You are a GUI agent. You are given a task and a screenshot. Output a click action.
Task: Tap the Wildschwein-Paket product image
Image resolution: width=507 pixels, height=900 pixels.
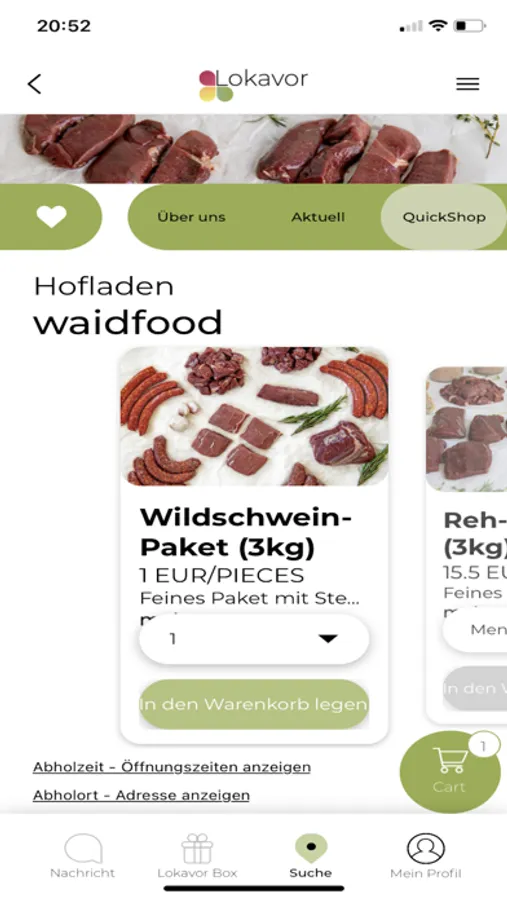tap(254, 416)
